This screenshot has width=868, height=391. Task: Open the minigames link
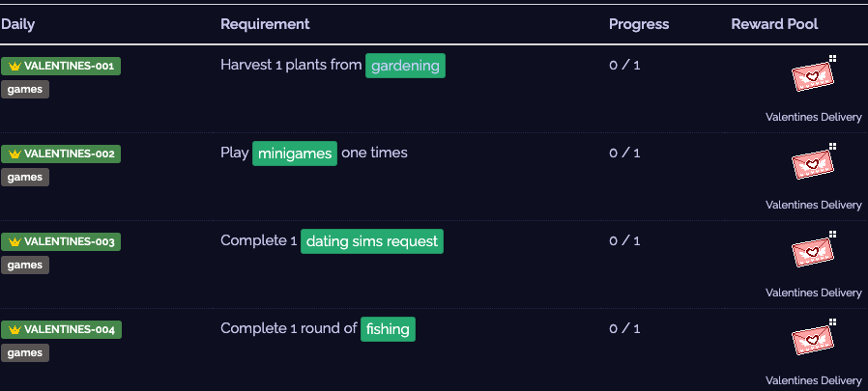295,154
